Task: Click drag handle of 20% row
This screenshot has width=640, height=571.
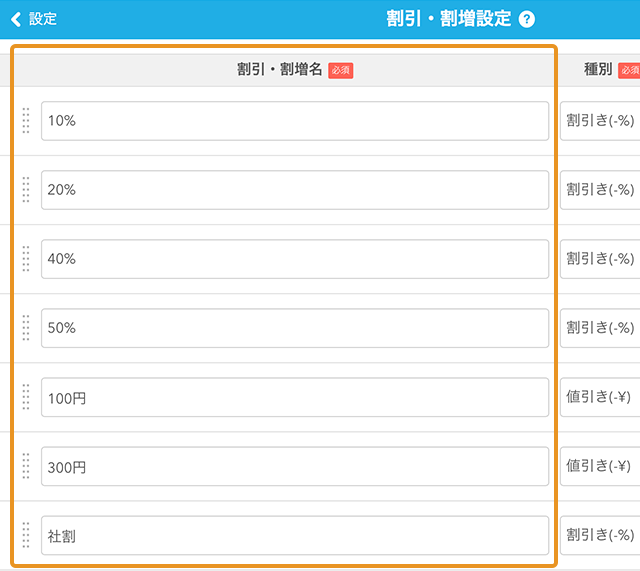Action: click(x=26, y=190)
